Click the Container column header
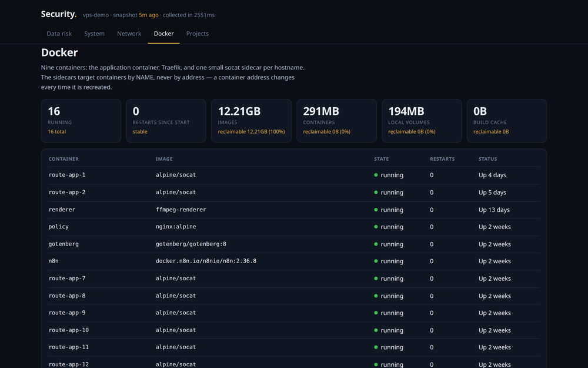This screenshot has width=588, height=368. click(64, 159)
